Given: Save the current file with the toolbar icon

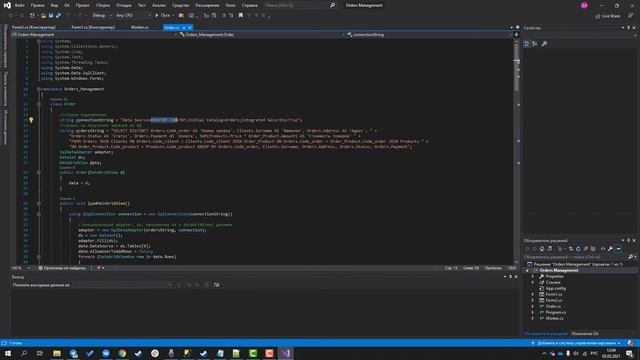Looking at the screenshot, I should [x=51, y=16].
